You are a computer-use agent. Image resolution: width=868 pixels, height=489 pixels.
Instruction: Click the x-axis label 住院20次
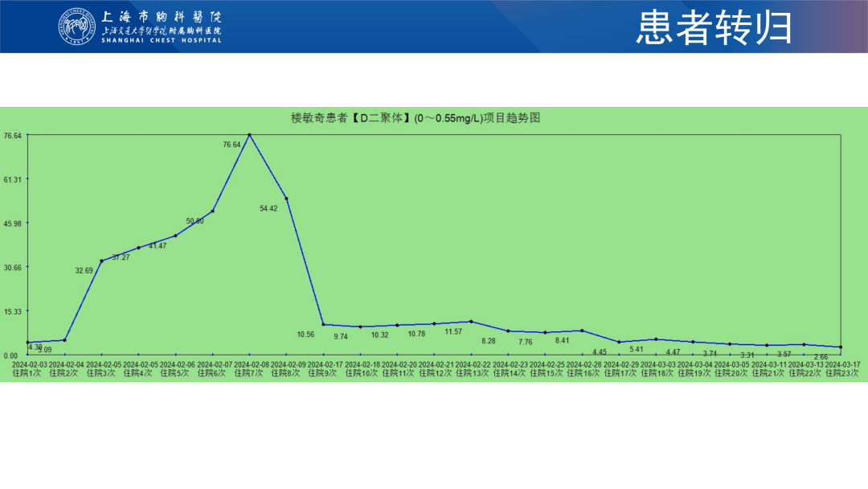coord(731,373)
